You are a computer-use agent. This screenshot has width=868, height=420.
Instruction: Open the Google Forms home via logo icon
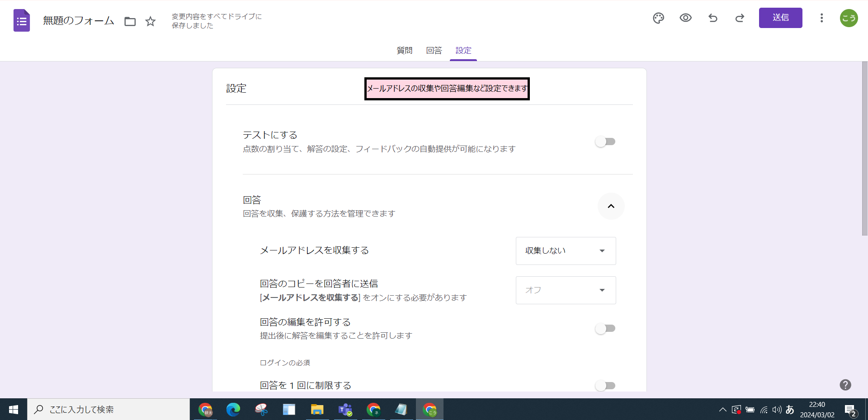coord(21,20)
